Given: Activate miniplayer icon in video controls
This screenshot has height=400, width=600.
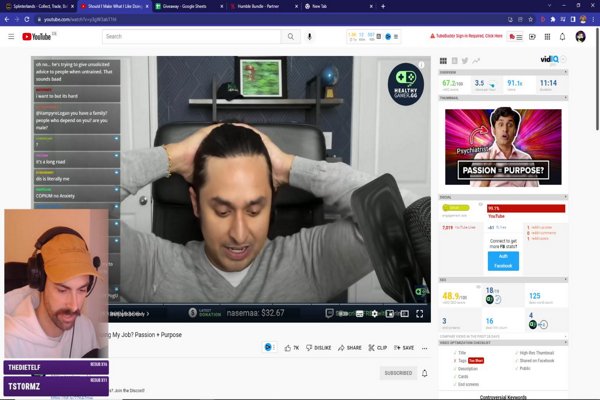Looking at the screenshot, I should pos(390,313).
